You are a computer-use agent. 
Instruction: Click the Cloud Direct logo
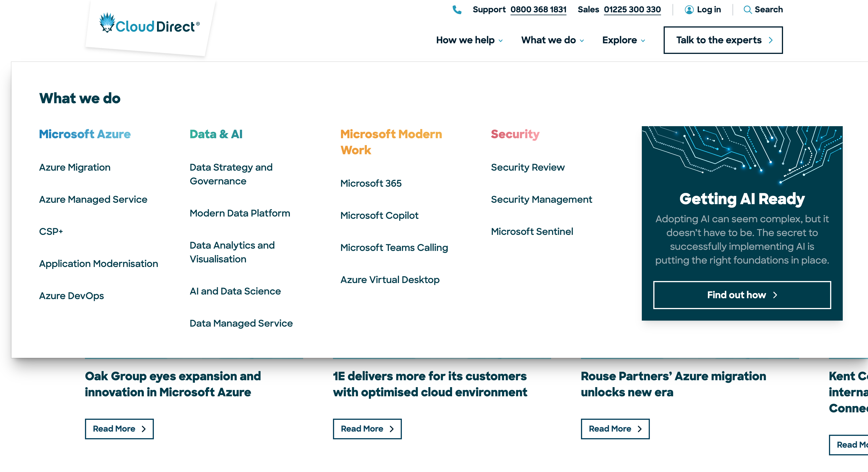(x=150, y=24)
